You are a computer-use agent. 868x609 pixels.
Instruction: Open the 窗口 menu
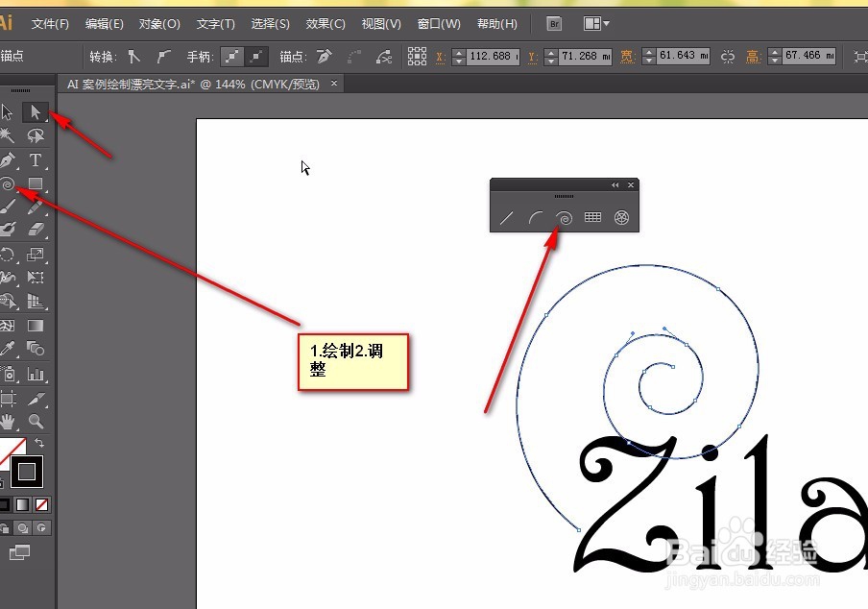pyautogui.click(x=437, y=23)
